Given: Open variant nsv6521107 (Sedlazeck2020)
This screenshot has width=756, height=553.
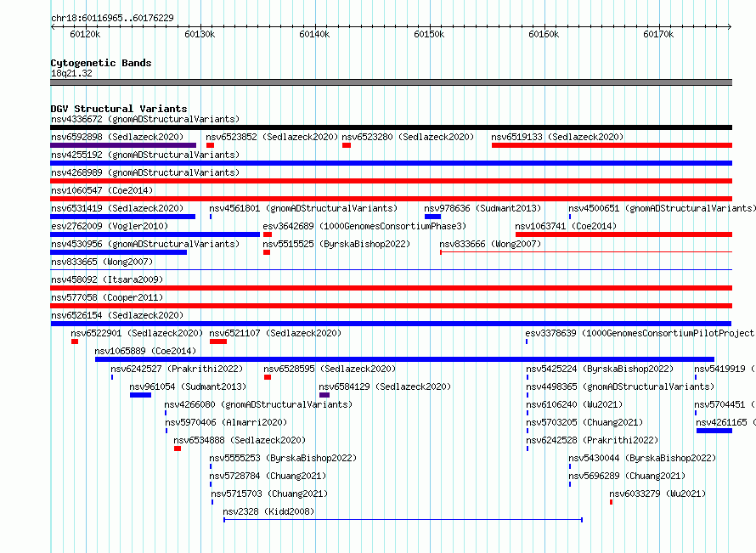Looking at the screenshot, I should pyautogui.click(x=275, y=333).
